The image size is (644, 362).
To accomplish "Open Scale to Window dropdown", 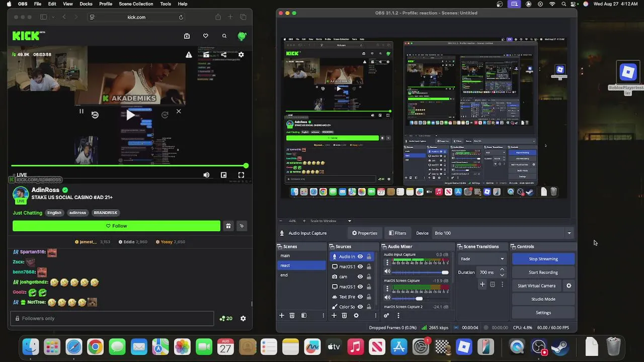I will click(x=330, y=221).
